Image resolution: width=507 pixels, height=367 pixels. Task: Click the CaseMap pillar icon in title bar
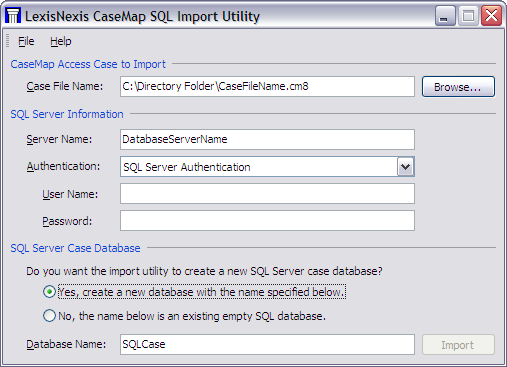pos(13,16)
